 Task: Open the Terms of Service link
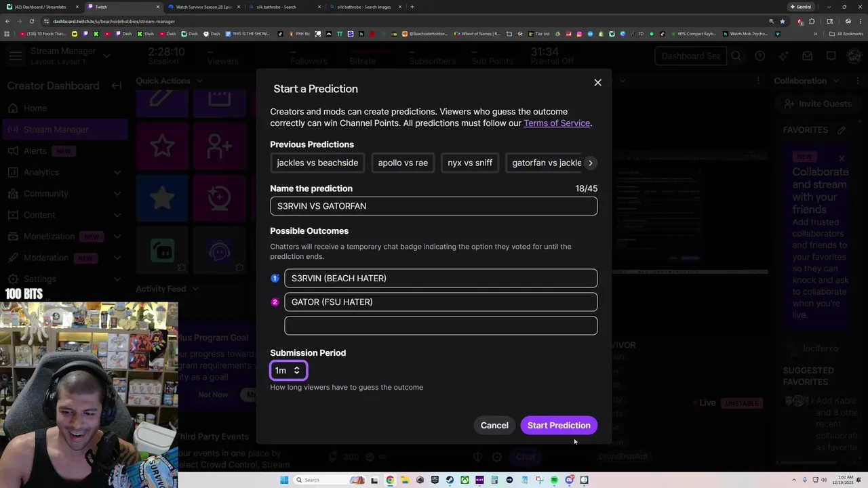tap(557, 123)
